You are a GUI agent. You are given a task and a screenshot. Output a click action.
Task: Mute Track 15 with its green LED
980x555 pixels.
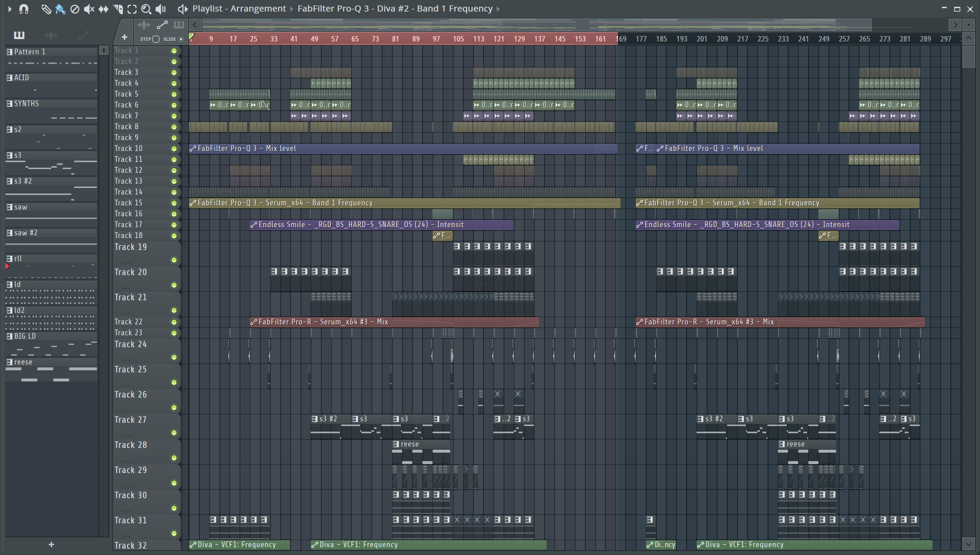(x=174, y=203)
